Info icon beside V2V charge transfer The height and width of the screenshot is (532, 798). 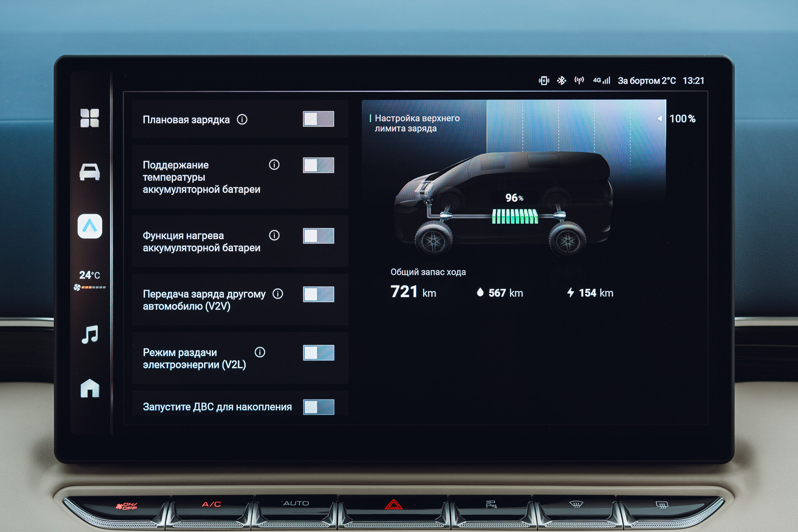(278, 294)
